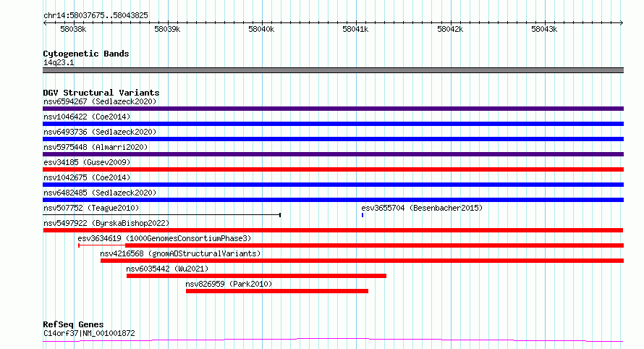Click nsv5975448 (Almarri2020) label

[x=96, y=147]
